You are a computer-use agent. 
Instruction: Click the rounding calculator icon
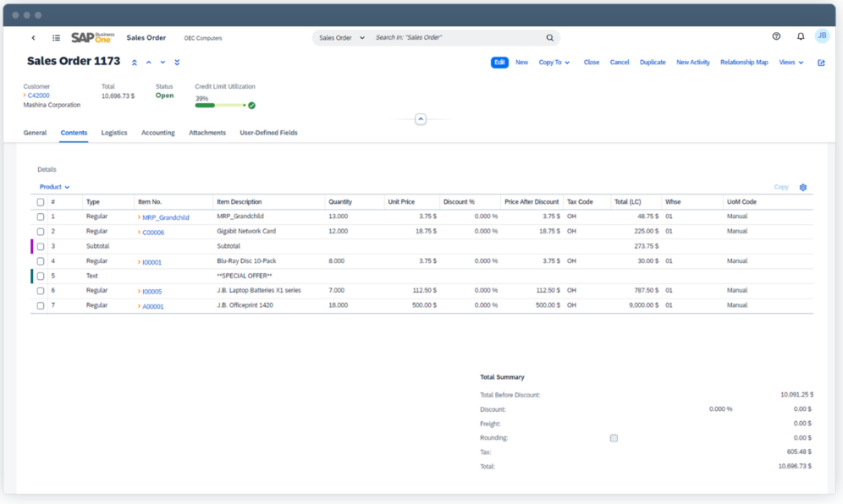point(614,438)
